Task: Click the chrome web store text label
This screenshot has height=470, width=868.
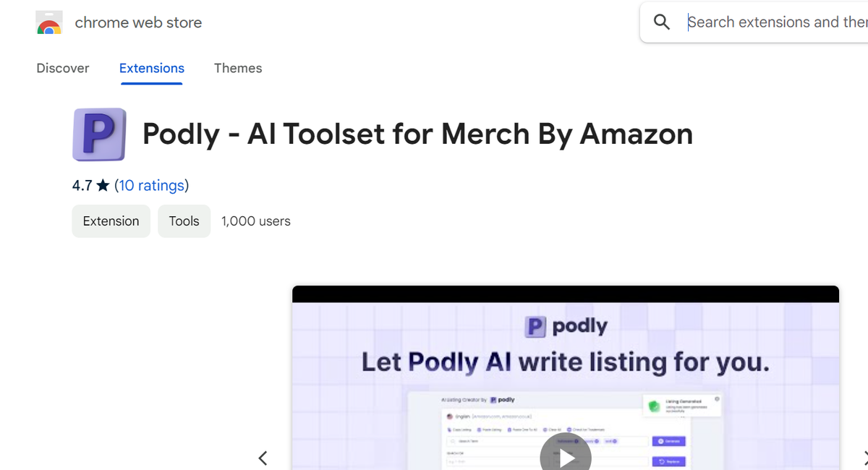Action: [137, 22]
